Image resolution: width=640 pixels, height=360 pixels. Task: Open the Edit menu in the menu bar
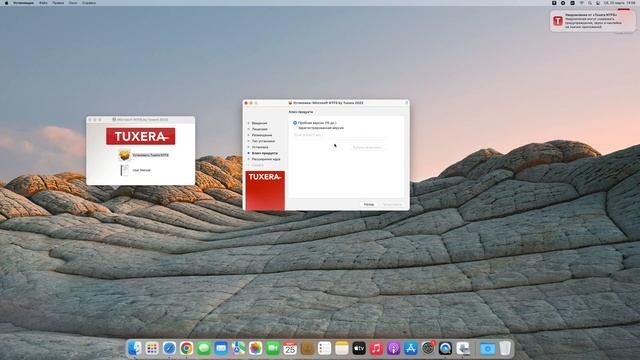[x=58, y=3]
